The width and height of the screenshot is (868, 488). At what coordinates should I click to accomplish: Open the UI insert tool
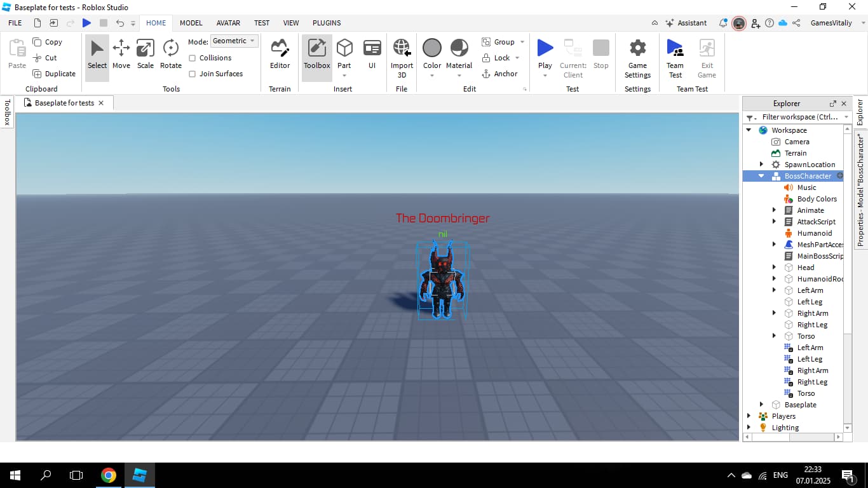(372, 54)
